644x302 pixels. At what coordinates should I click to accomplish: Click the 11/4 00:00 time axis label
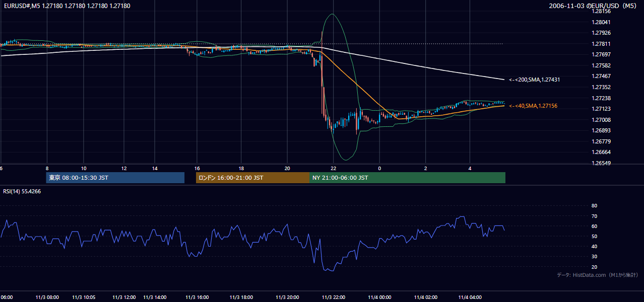tap(379, 297)
